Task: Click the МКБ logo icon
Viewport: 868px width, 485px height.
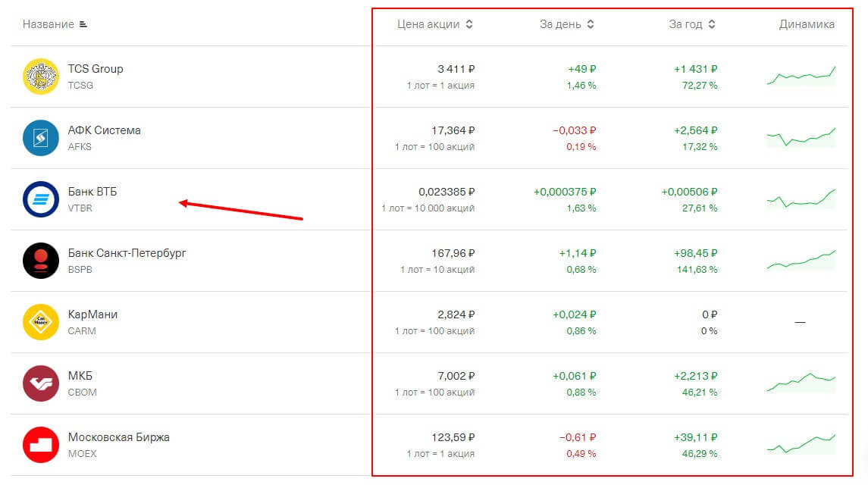Action: 41,383
